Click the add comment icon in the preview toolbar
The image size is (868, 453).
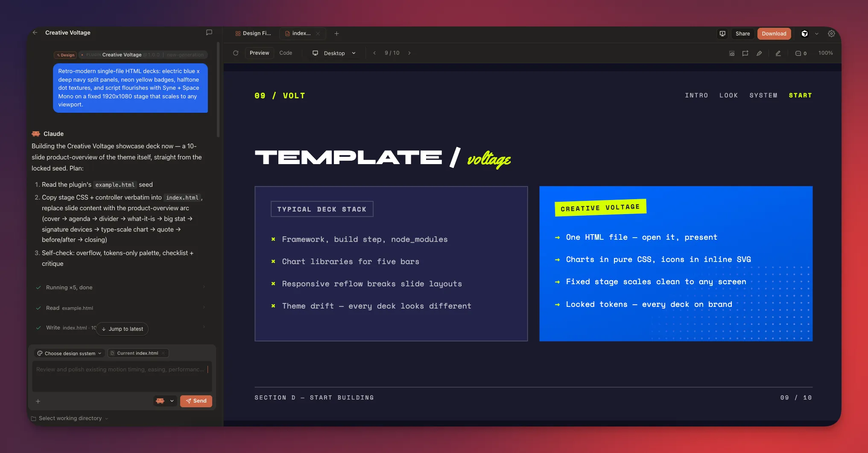pos(745,53)
